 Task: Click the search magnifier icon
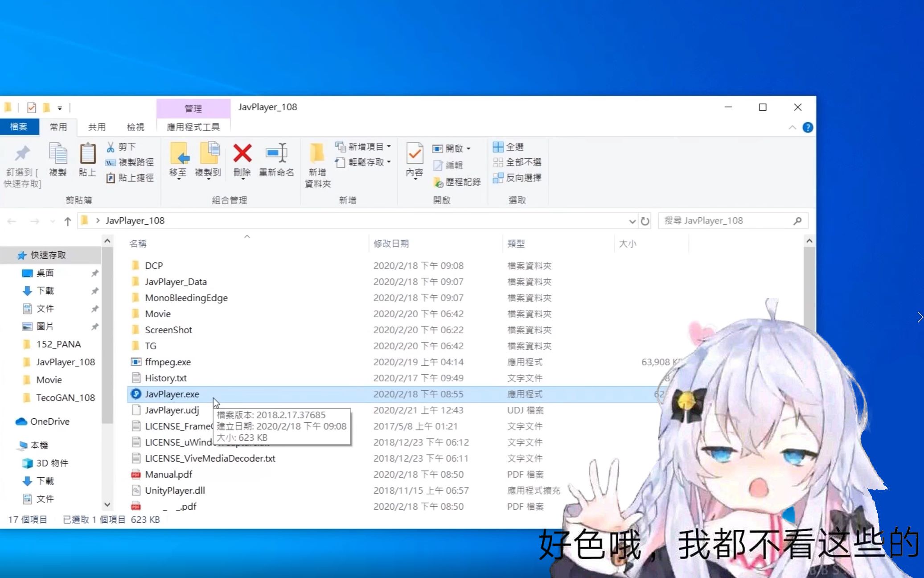pos(797,221)
